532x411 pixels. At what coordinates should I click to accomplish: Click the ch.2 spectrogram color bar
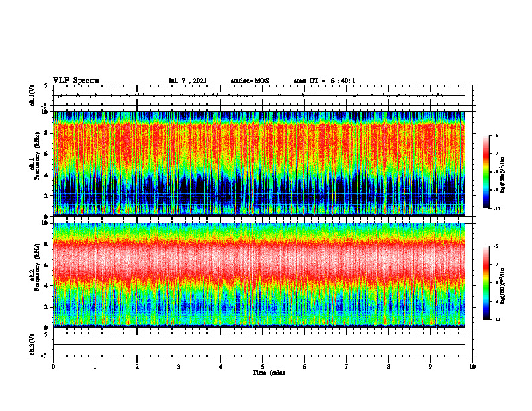tap(486, 283)
